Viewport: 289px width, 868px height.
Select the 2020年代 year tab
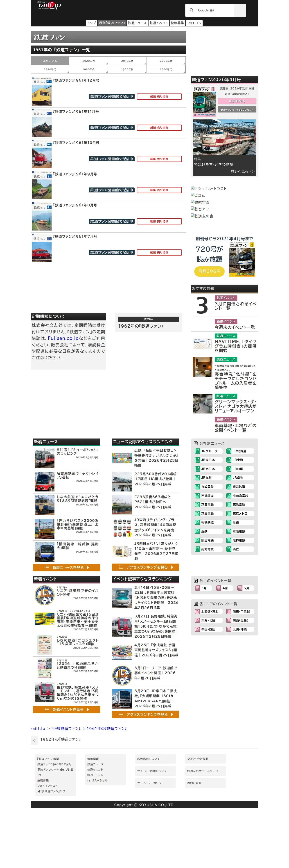tap(88, 61)
